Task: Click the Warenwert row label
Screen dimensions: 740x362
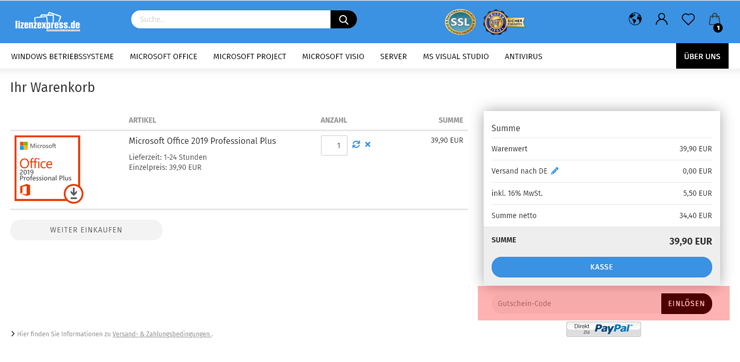Action: [509, 149]
